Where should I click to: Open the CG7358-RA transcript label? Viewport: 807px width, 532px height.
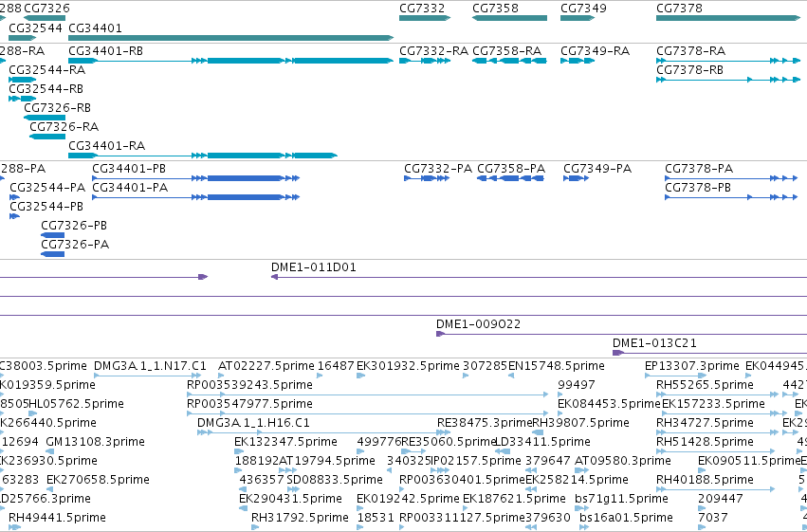(507, 51)
